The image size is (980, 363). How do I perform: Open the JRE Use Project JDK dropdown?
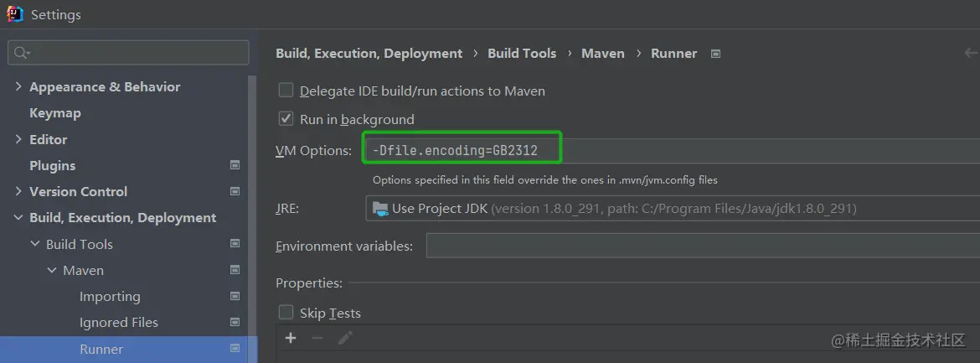tap(670, 208)
